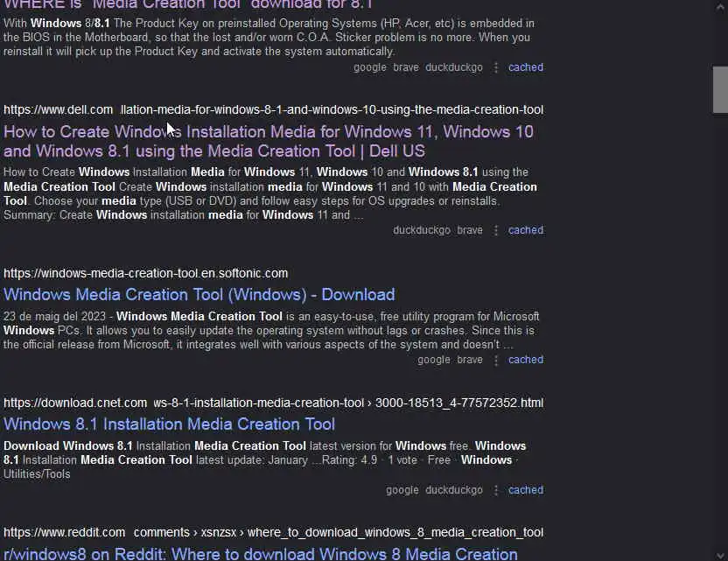Click the https://www.dell.com URL text

click(x=58, y=110)
